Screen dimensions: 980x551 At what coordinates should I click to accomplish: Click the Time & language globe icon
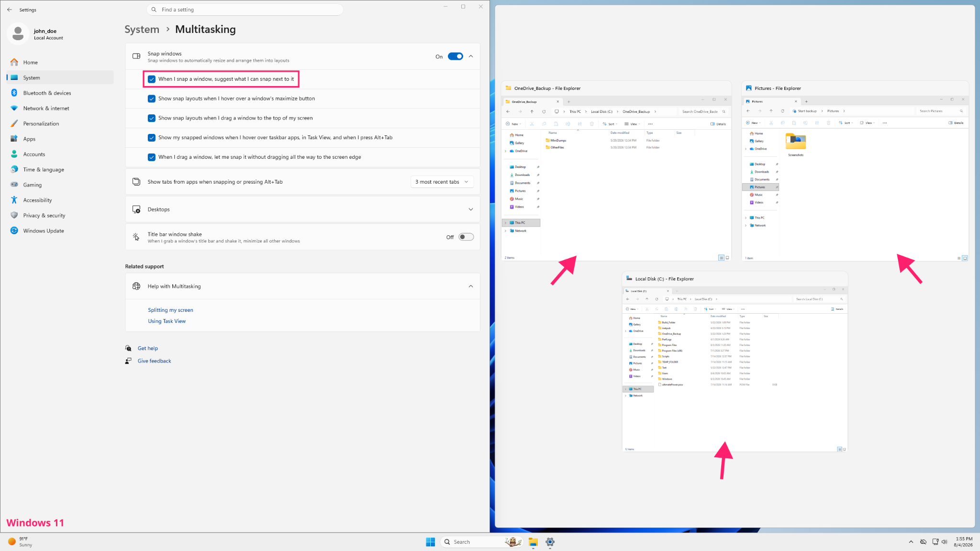[x=14, y=169]
